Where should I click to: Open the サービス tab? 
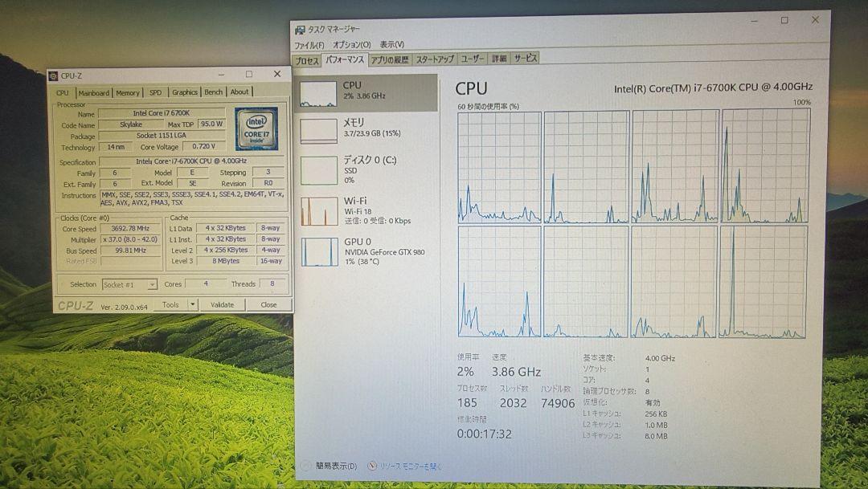[x=525, y=58]
